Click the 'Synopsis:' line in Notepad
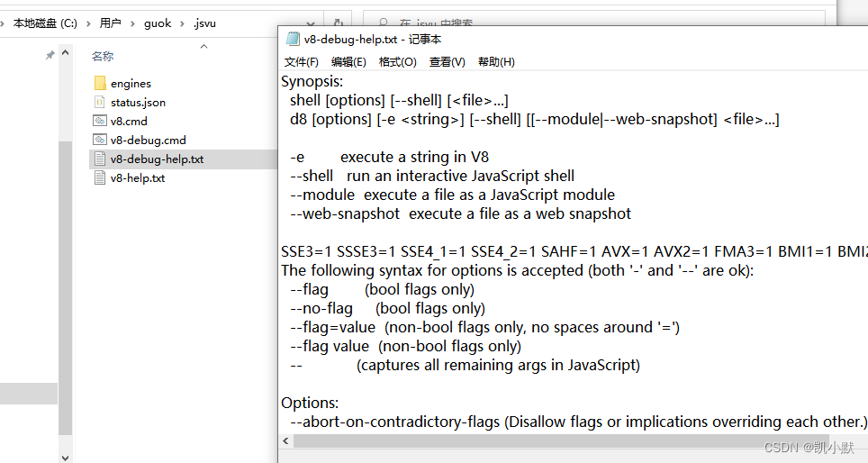Image resolution: width=868 pixels, height=463 pixels. tap(312, 81)
